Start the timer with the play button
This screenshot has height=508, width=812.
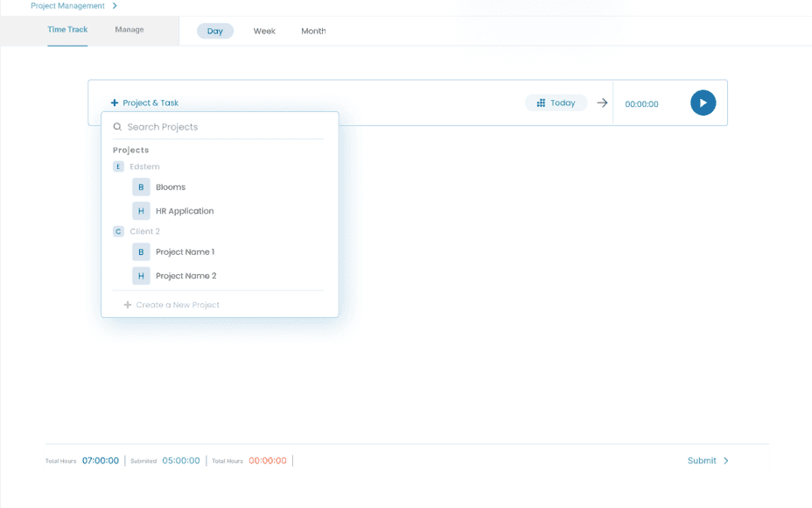click(703, 103)
